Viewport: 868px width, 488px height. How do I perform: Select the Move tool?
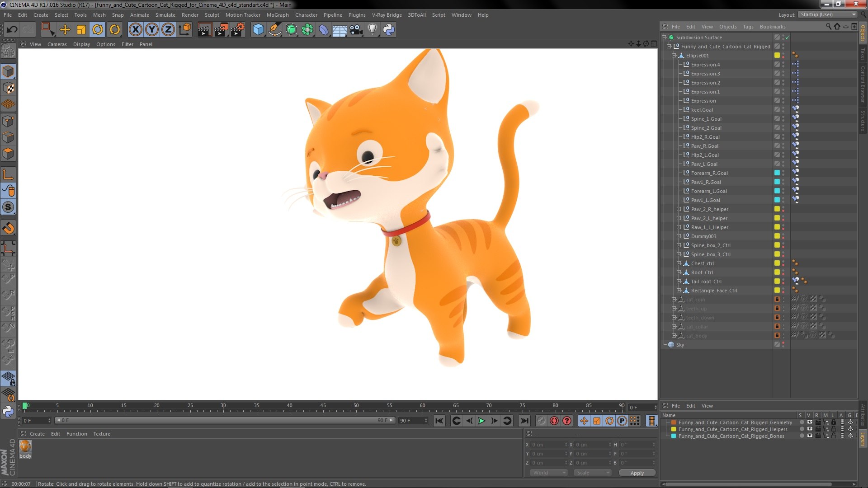click(x=65, y=30)
